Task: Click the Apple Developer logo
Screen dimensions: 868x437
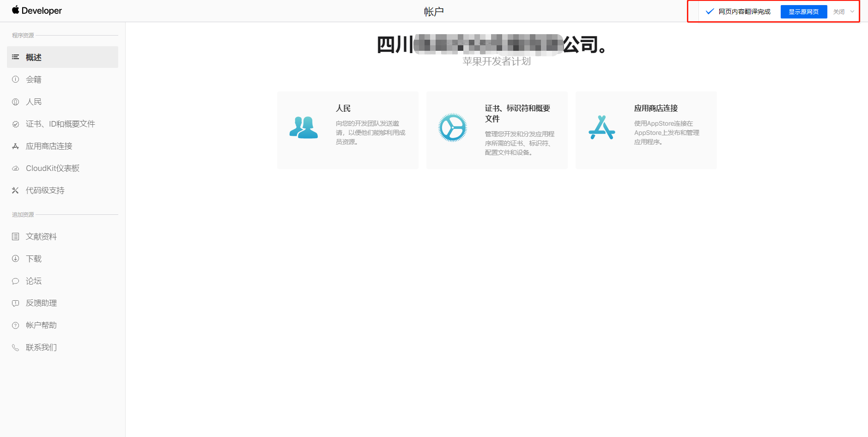Action: (37, 10)
